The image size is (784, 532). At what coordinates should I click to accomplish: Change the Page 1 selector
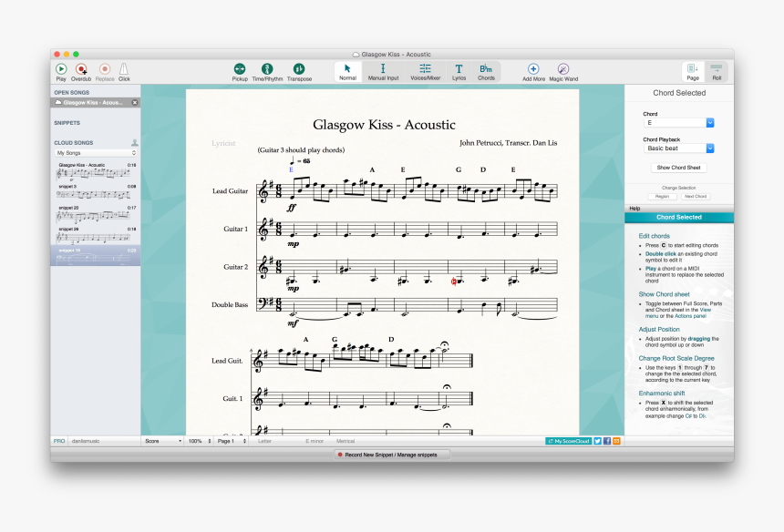[232, 441]
